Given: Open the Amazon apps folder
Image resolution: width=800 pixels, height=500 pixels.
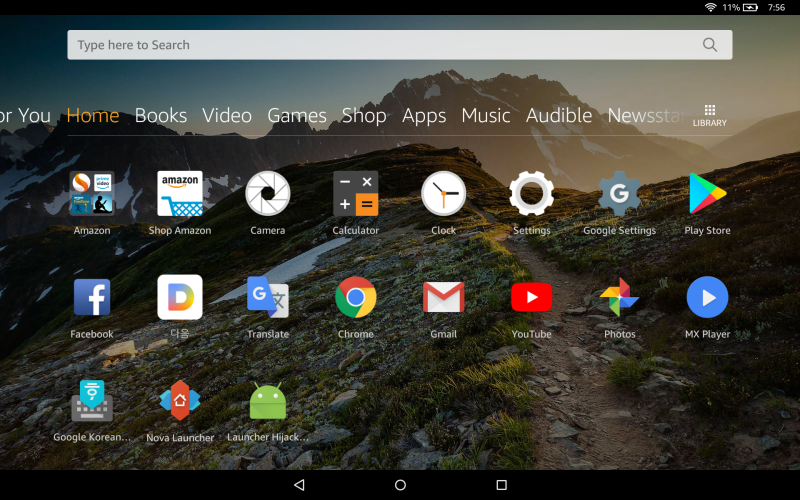Looking at the screenshot, I should pyautogui.click(x=92, y=194).
